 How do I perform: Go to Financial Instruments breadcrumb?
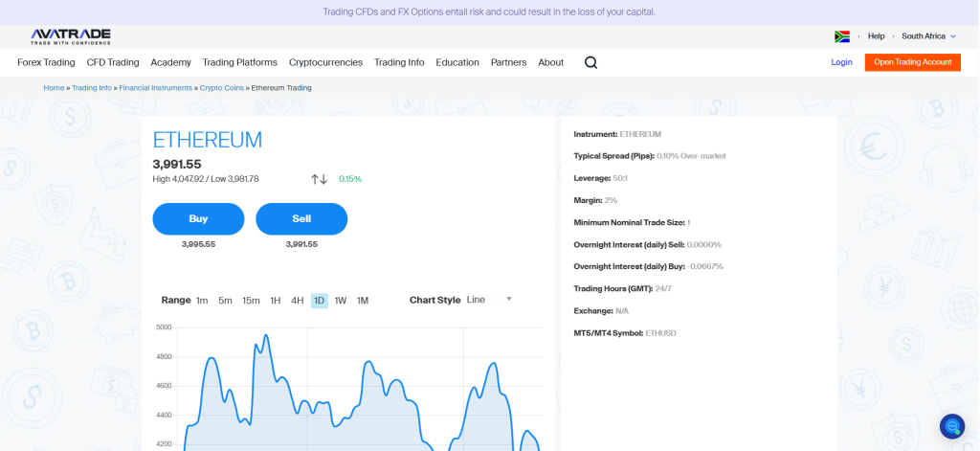(x=156, y=87)
